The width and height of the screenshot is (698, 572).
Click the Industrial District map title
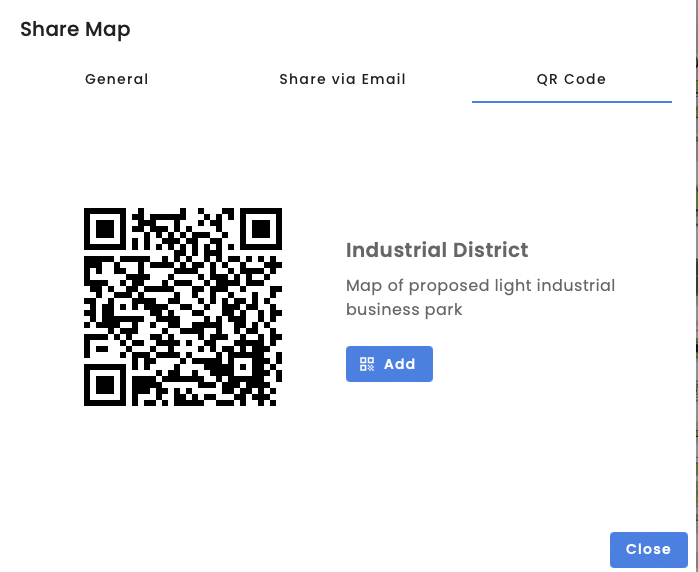tap(437, 250)
